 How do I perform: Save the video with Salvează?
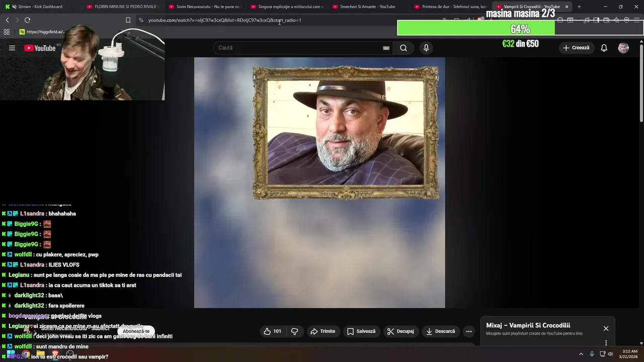pyautogui.click(x=361, y=331)
